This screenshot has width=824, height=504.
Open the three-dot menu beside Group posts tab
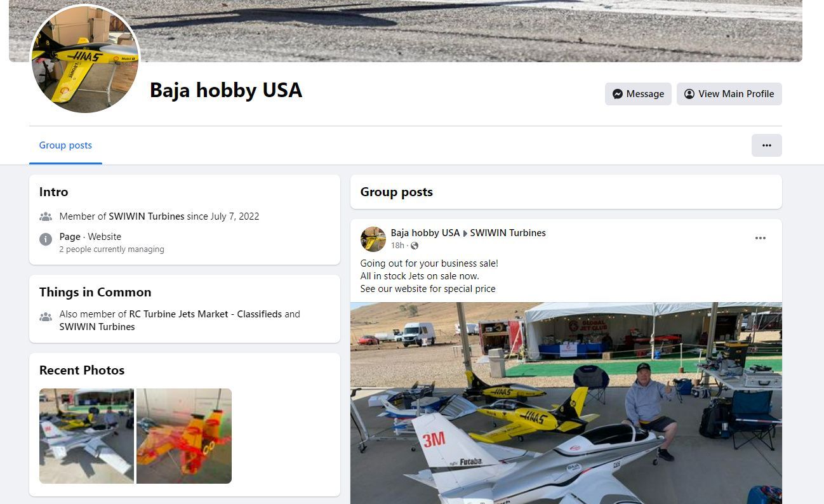click(766, 145)
